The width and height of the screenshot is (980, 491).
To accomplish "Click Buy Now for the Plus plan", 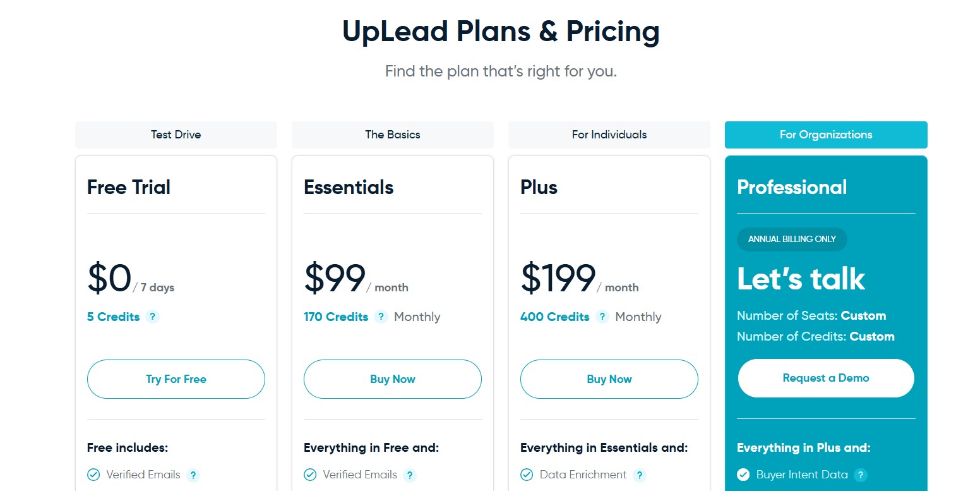I will point(609,379).
